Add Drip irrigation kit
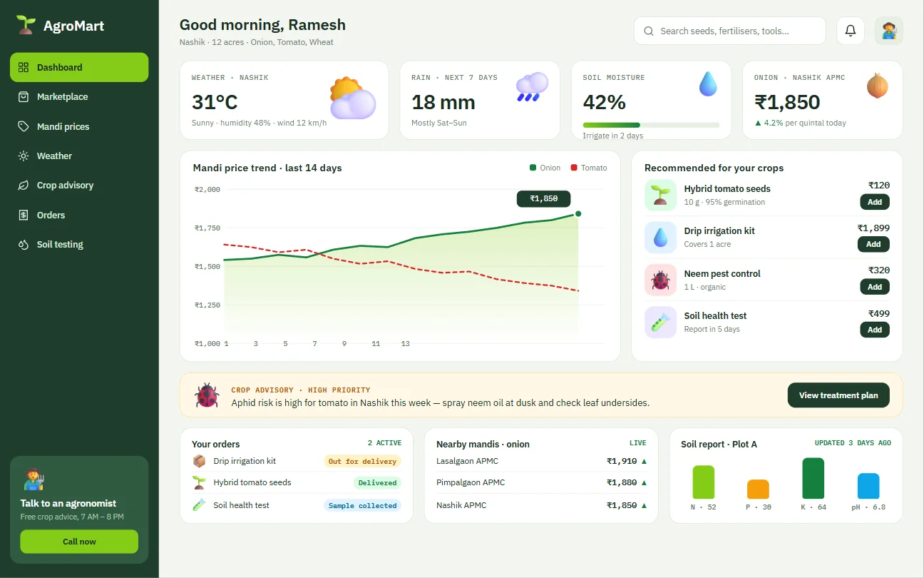Viewport: 924px width, 578px height. 873,244
